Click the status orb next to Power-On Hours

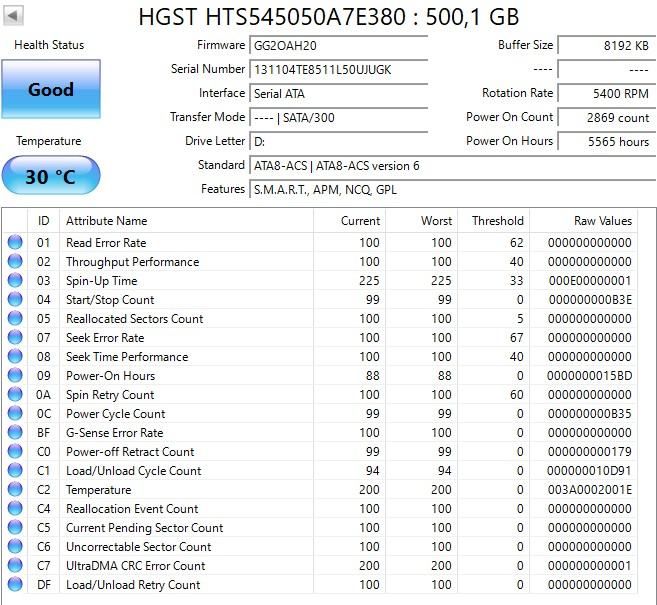tap(15, 376)
